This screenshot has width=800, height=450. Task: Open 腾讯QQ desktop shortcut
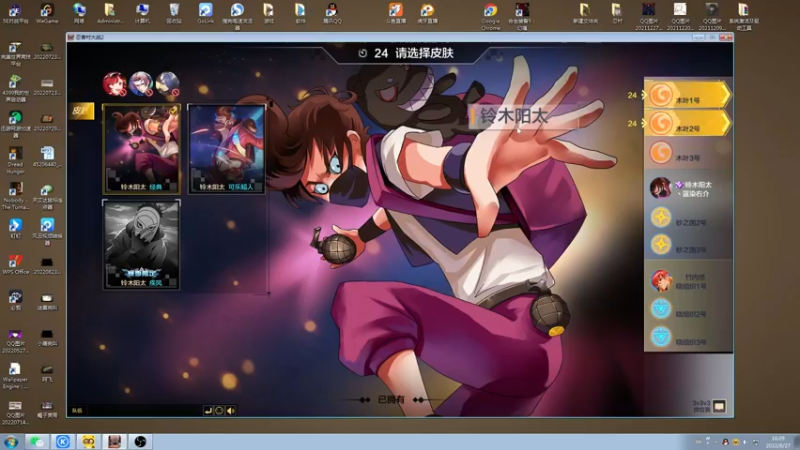(332, 13)
